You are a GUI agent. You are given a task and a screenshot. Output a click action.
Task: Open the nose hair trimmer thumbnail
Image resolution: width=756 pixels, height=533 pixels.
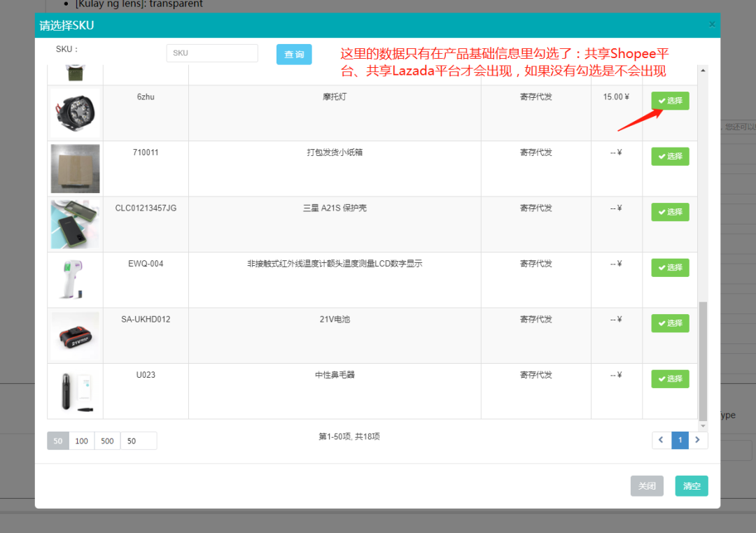pos(75,391)
